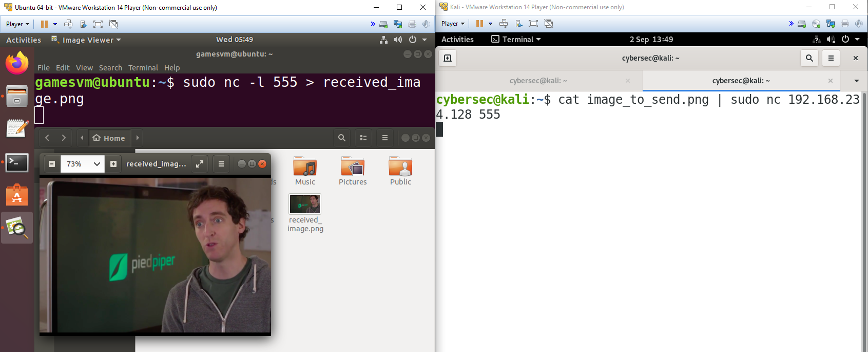
Task: Open the File menu in Ubuntu terminal
Action: click(44, 68)
